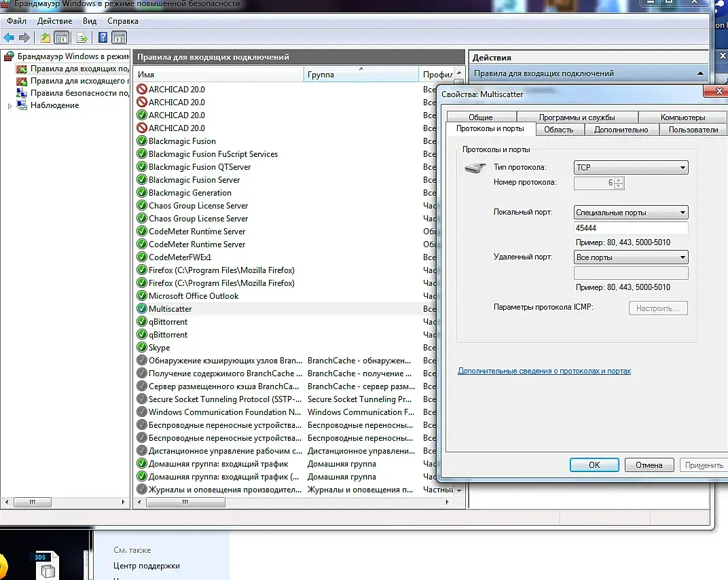This screenshot has height=580, width=728.
Task: Click the Отмена button
Action: (649, 465)
